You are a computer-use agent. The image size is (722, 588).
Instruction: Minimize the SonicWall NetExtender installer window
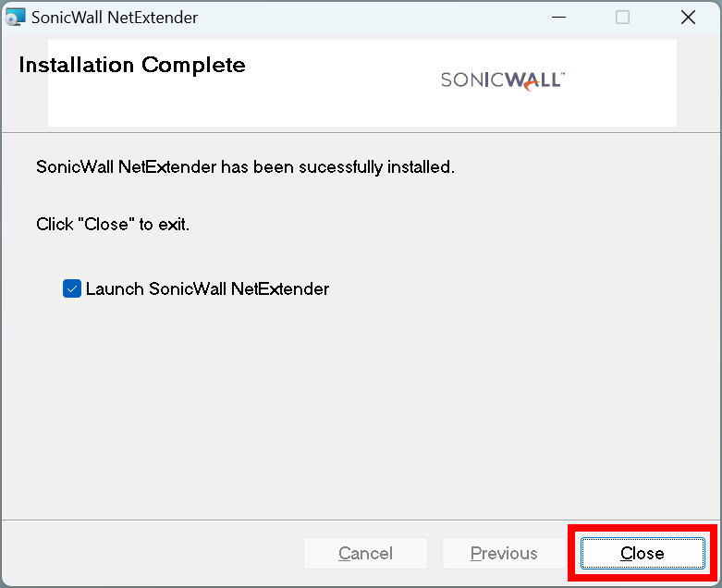point(558,18)
